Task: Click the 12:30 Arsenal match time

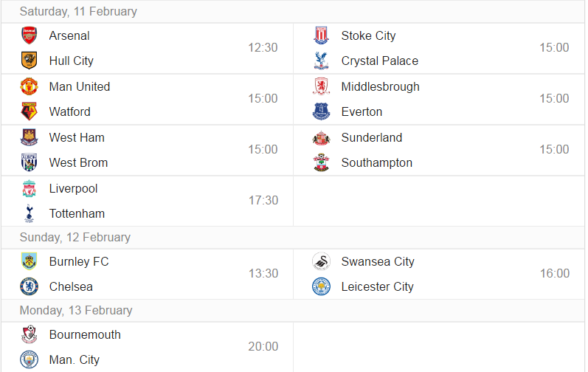Action: pos(263,48)
